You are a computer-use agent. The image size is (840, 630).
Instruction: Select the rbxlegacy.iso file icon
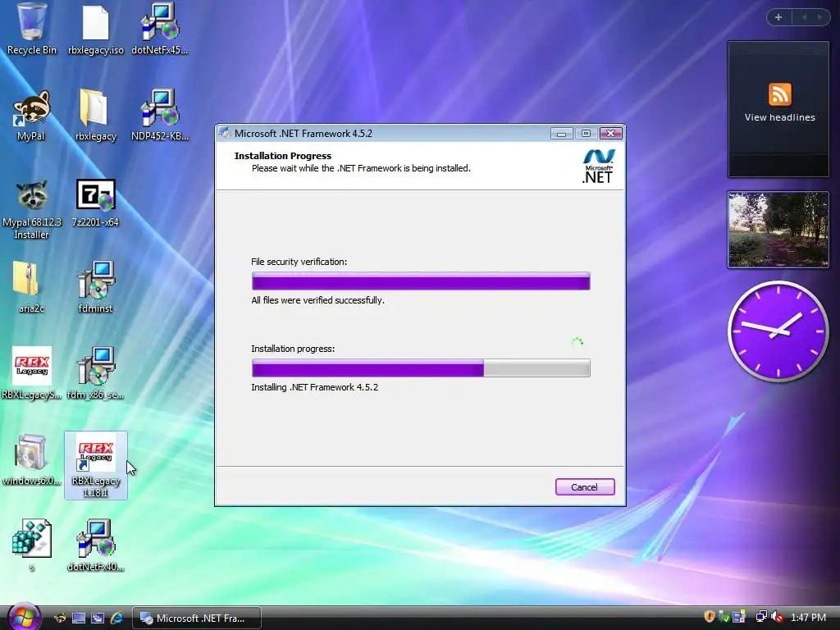tap(95, 30)
